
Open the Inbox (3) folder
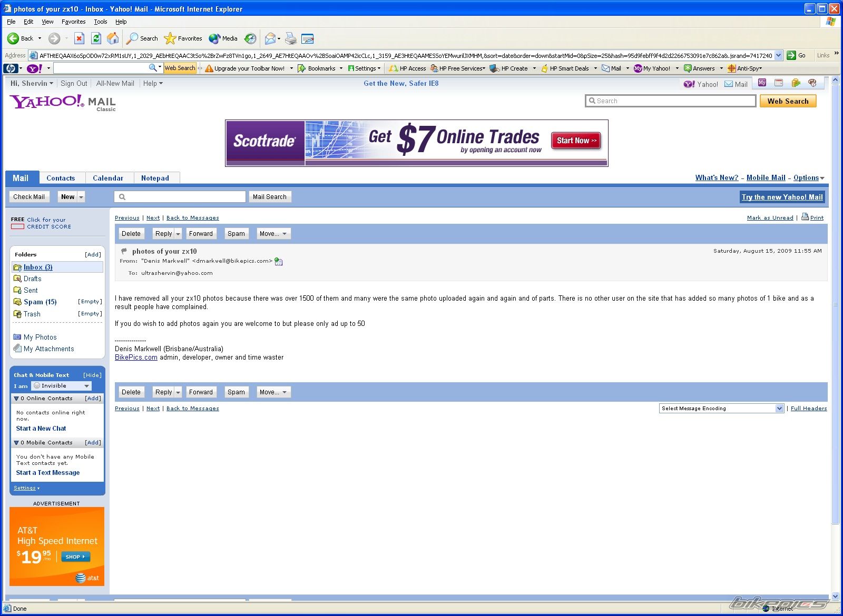(38, 267)
